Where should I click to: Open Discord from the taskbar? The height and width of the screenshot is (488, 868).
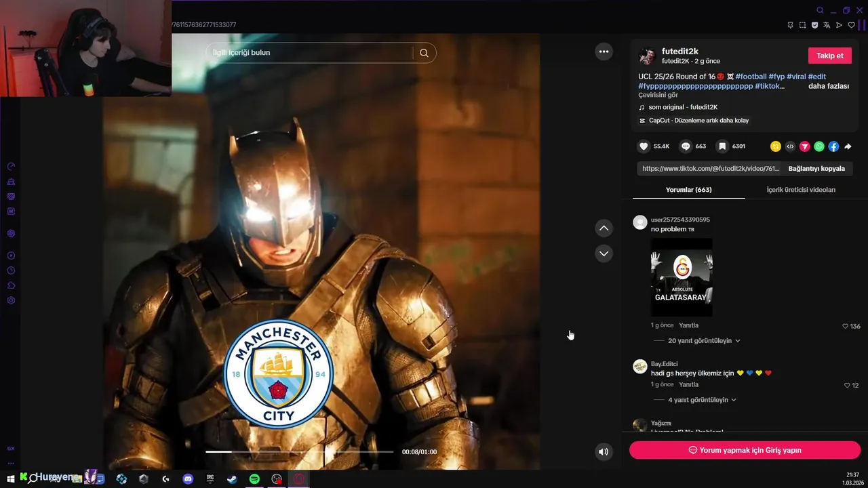tap(188, 479)
